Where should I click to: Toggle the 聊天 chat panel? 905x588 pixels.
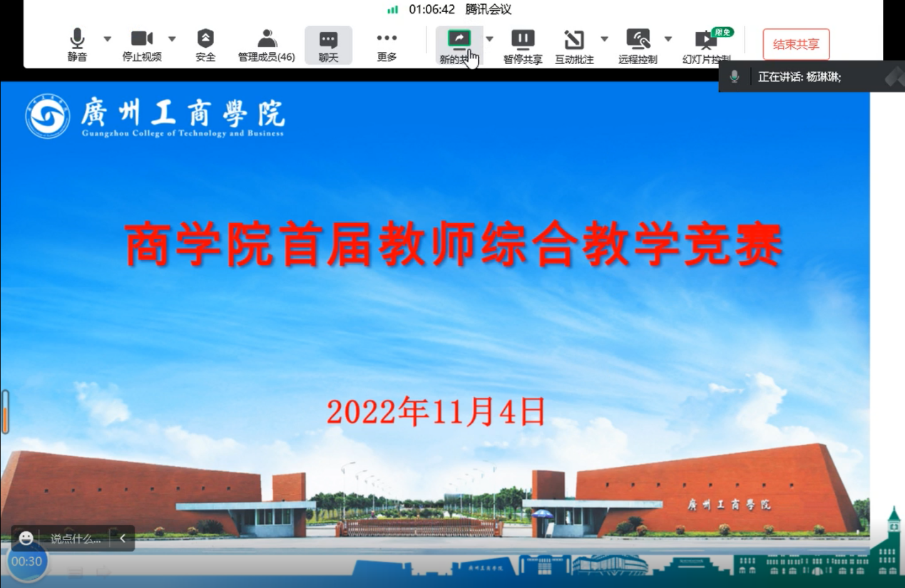pos(328,45)
